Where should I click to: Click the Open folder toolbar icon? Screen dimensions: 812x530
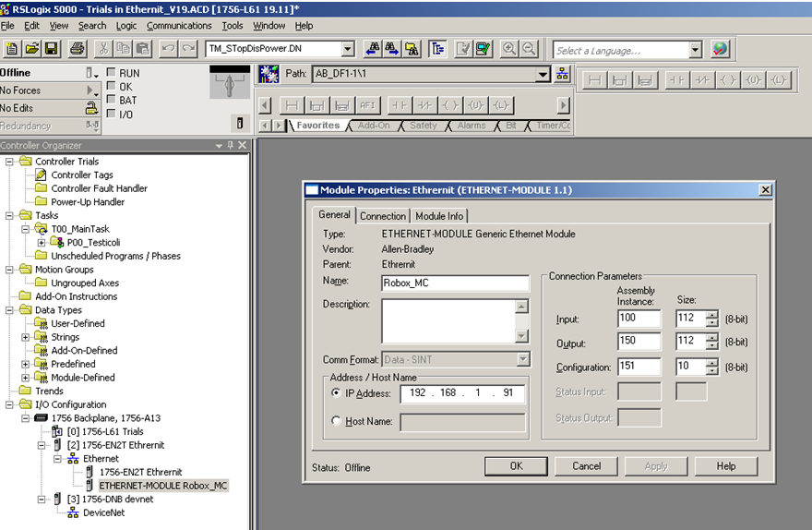click(x=31, y=49)
